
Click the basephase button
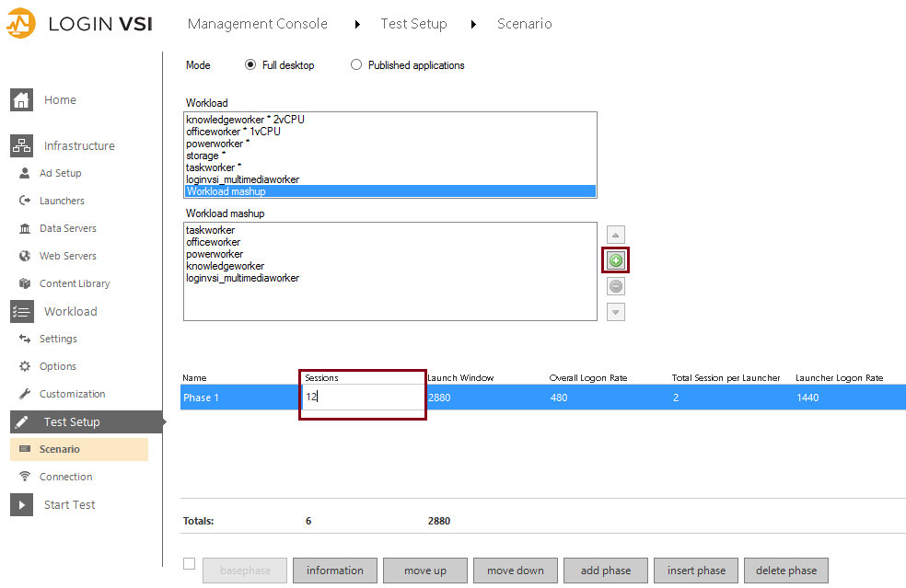click(x=245, y=571)
